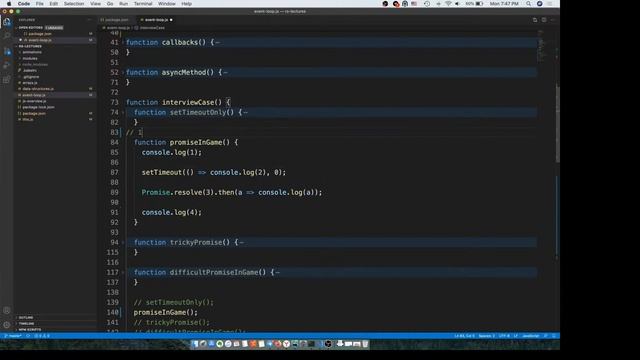Click interviewCase in the breadcrumb

[x=152, y=28]
